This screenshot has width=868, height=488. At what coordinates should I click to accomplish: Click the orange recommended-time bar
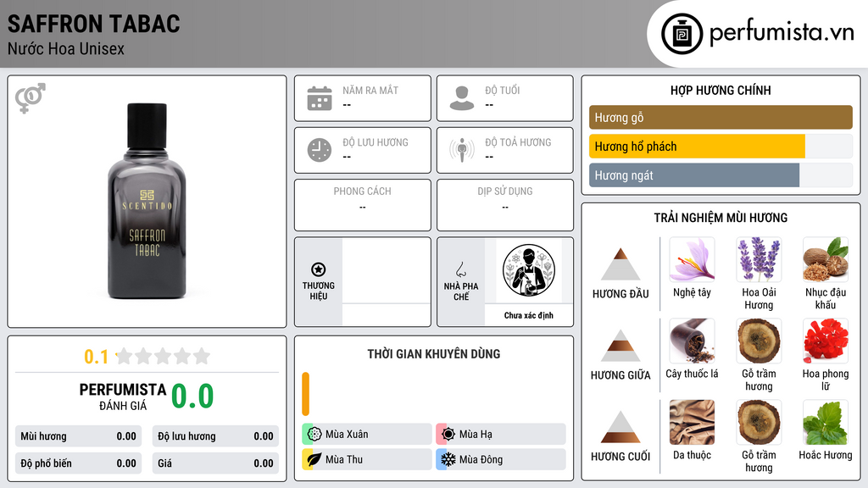click(x=305, y=394)
